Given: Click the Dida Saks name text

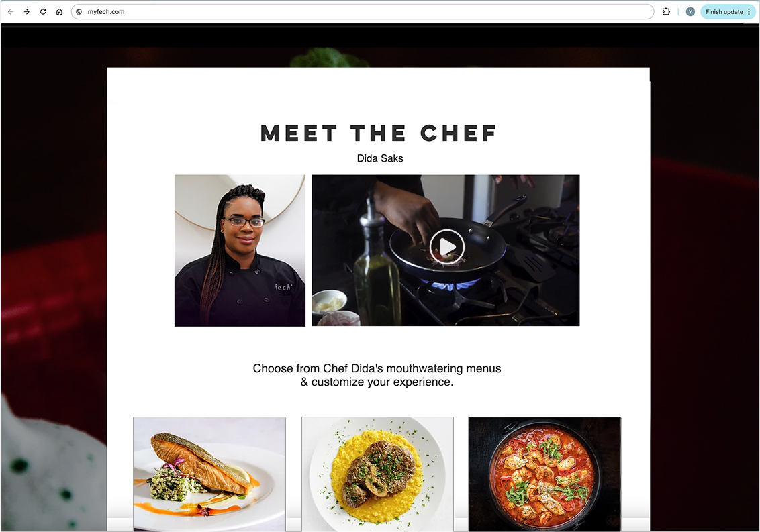Looking at the screenshot, I should point(380,158).
